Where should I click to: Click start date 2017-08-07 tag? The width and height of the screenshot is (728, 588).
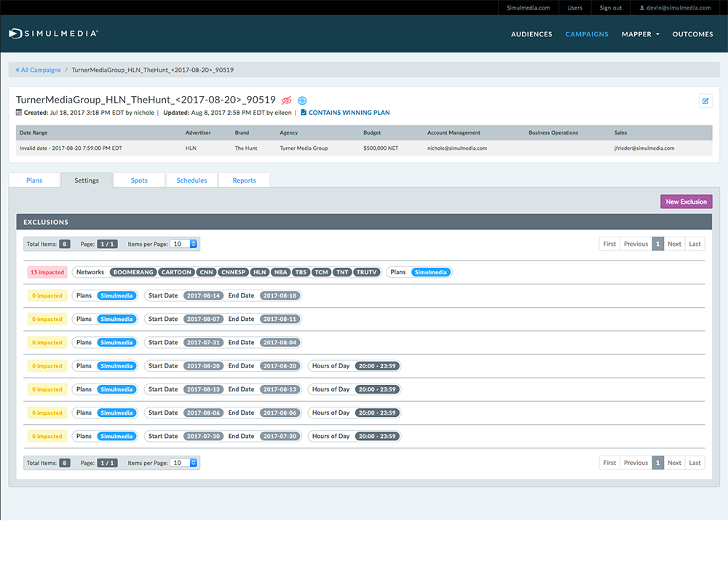[x=203, y=319]
